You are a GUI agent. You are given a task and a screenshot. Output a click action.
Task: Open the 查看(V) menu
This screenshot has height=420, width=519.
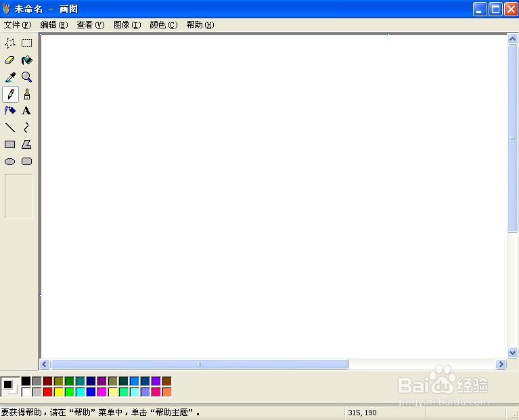tap(91, 25)
